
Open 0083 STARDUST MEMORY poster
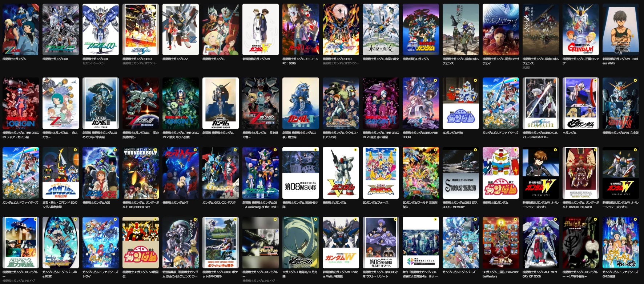click(x=460, y=173)
